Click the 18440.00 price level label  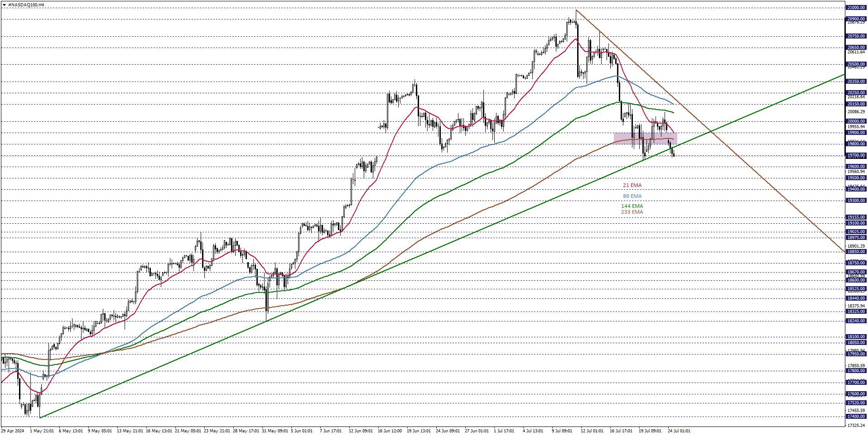coord(856,298)
